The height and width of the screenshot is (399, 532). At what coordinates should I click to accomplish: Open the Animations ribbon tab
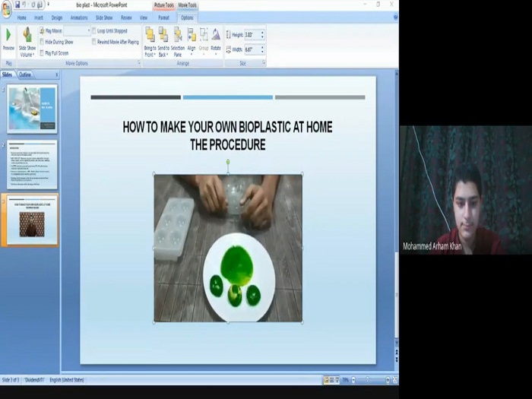click(x=79, y=17)
